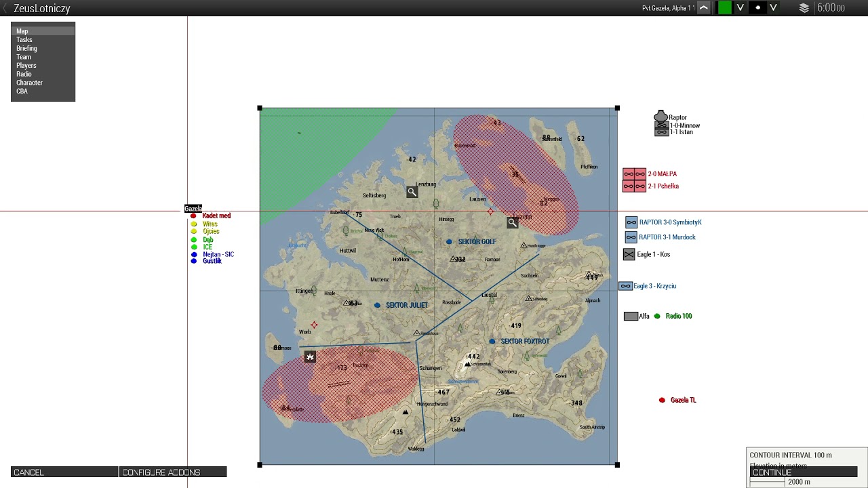Click RAPTOR 3-0 SymbiotyK unit marker
This screenshot has width=868, height=488.
click(x=631, y=222)
